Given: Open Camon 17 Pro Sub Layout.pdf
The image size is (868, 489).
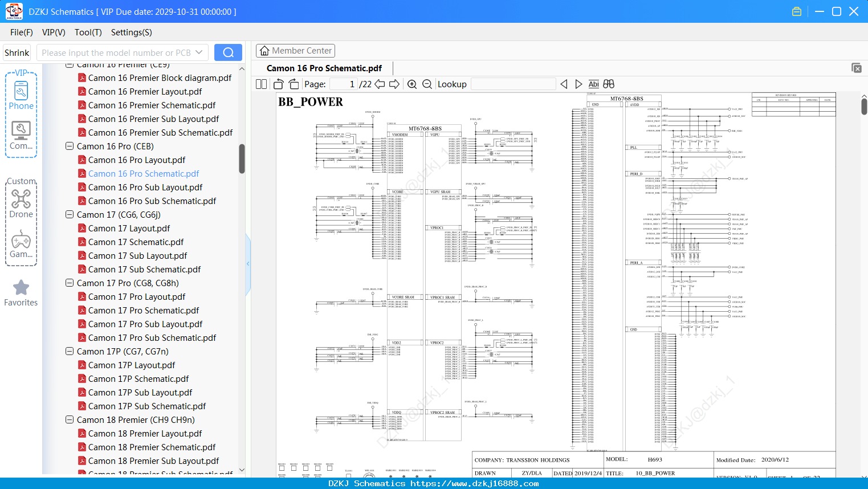Looking at the screenshot, I should 145,324.
